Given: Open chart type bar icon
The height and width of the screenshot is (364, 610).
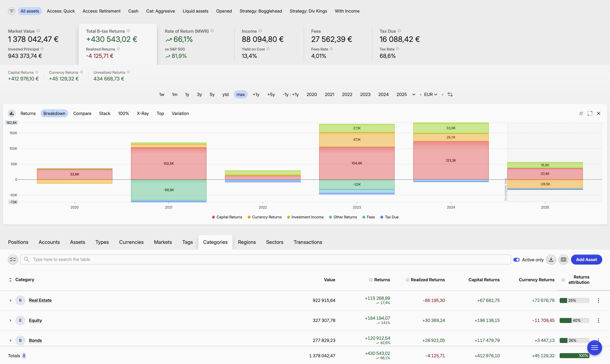Looking at the screenshot, I should click(x=12, y=113).
